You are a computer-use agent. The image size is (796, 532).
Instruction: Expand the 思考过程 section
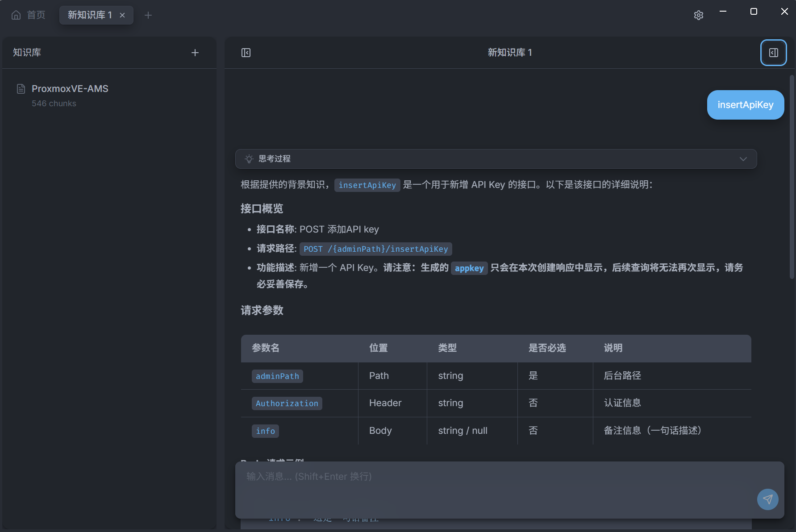pos(496,159)
